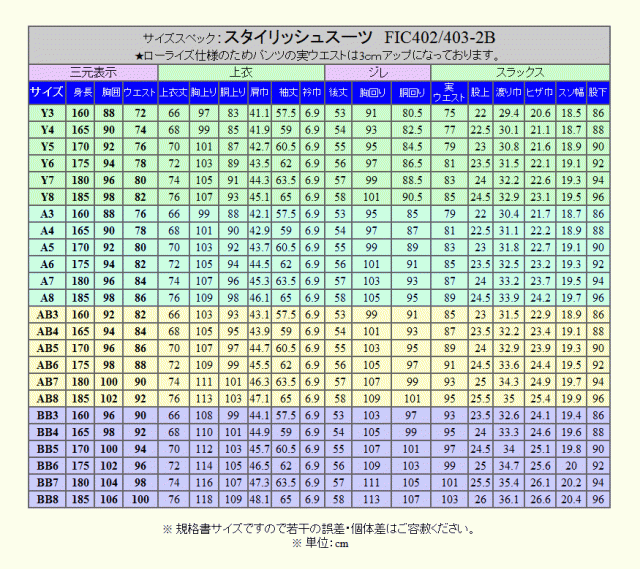Click the 股下 column header
Image resolution: width=640 pixels, height=569 pixels.
point(598,92)
